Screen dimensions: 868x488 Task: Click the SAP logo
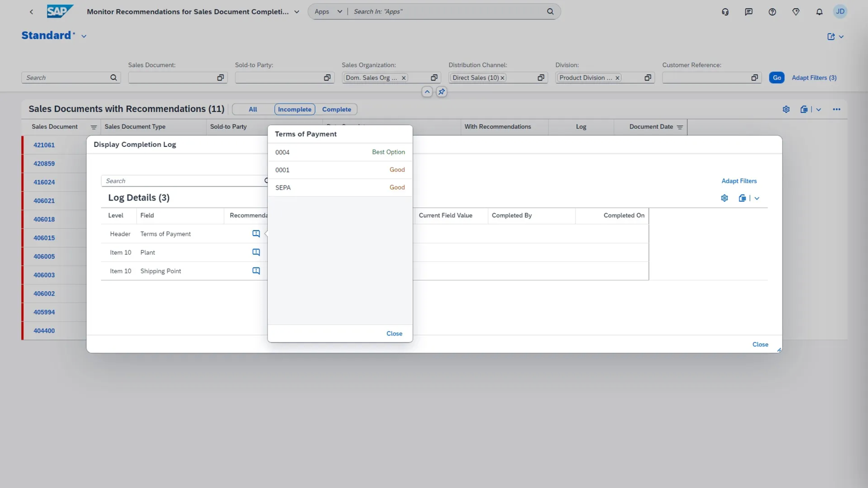tap(60, 11)
